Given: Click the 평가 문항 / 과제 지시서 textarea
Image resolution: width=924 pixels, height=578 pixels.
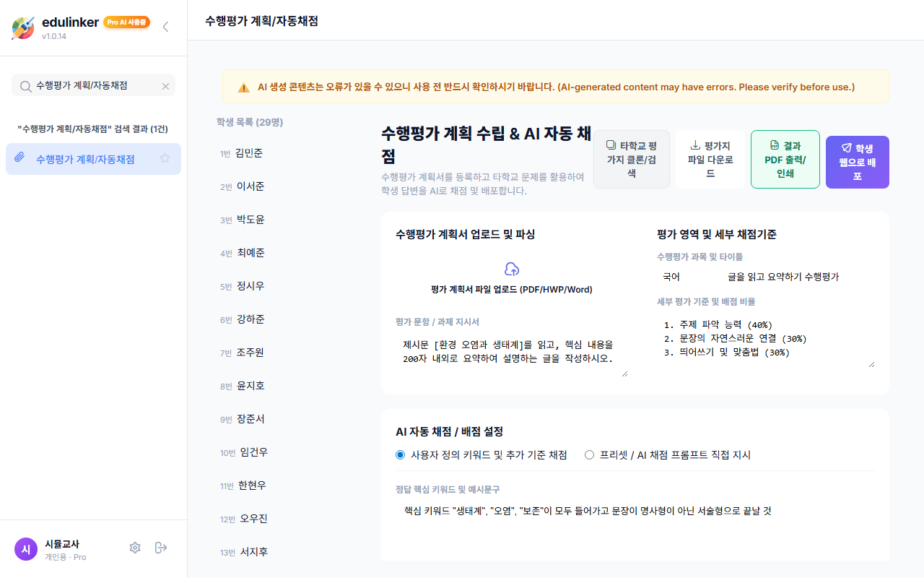Looking at the screenshot, I should pos(512,354).
